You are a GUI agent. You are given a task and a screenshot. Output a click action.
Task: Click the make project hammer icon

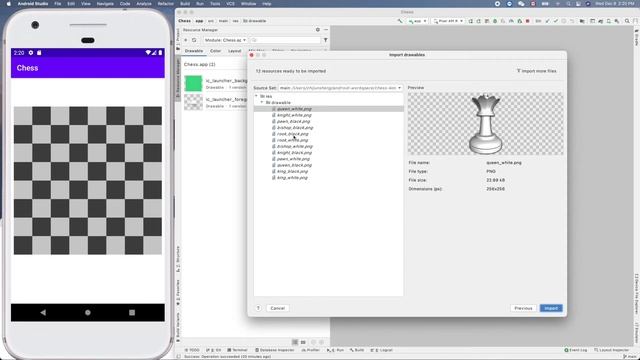click(400, 21)
